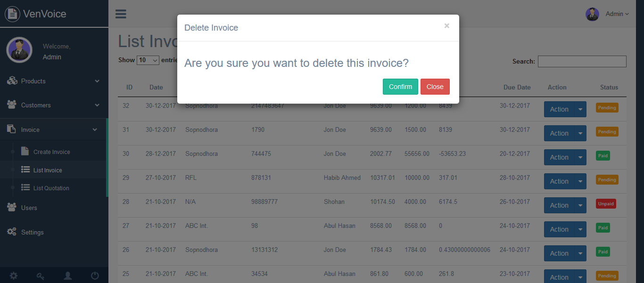Click the power logout icon in sidebar footer

[95, 276]
